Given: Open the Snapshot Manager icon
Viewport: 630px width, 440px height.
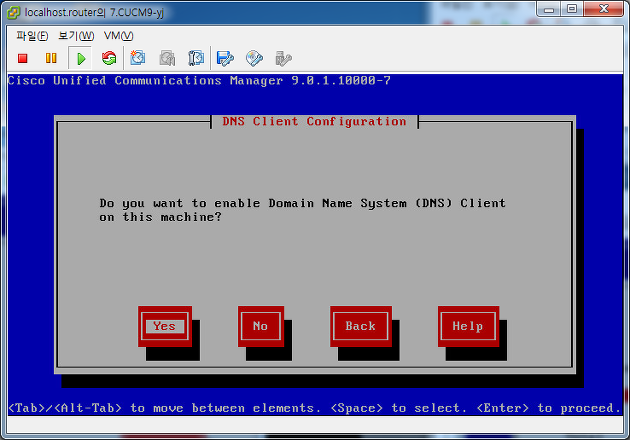Looking at the screenshot, I should (x=196, y=58).
